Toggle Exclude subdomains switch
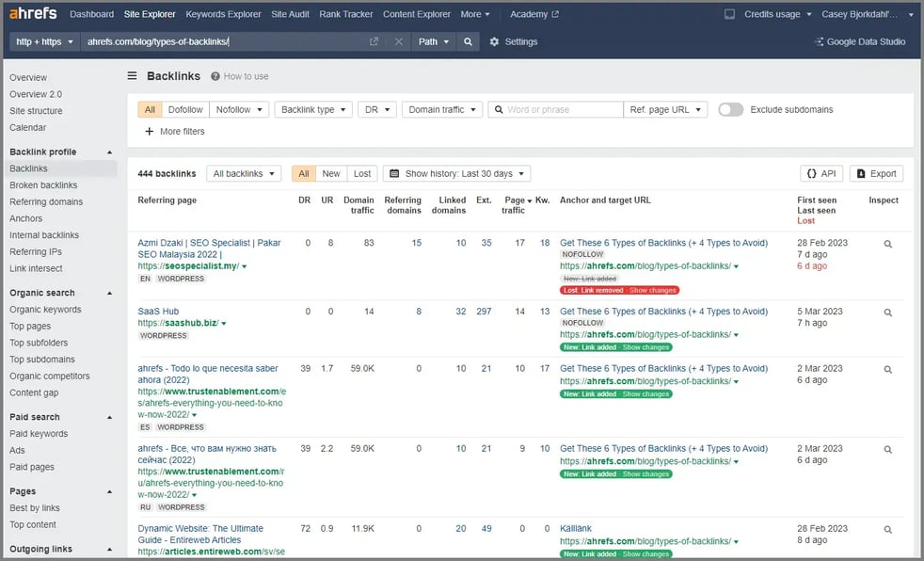Image resolution: width=924 pixels, height=561 pixels. pyautogui.click(x=731, y=109)
